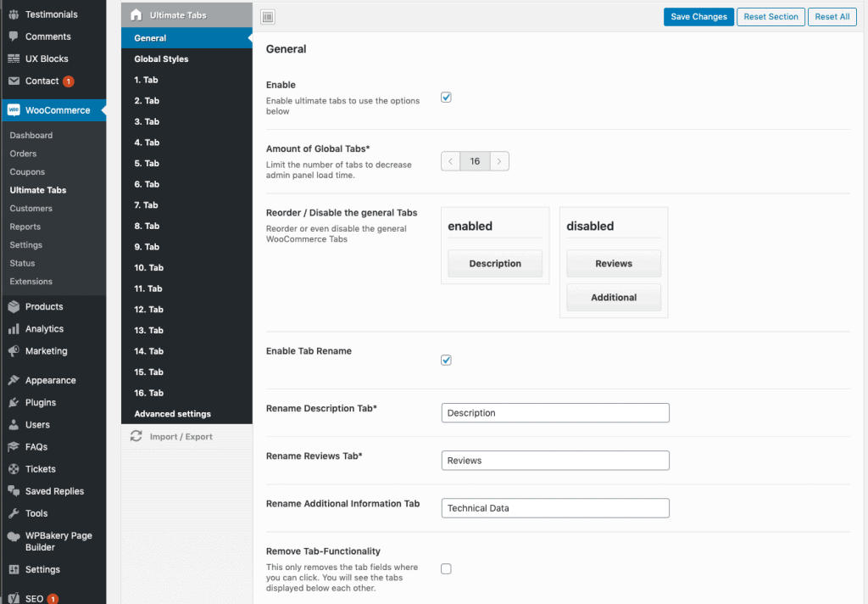
Task: Click the Marketing megaphone icon
Action: (x=14, y=351)
